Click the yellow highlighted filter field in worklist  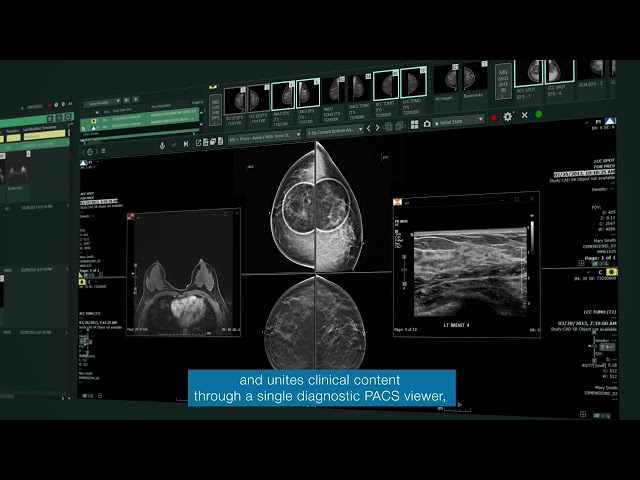[44, 134]
